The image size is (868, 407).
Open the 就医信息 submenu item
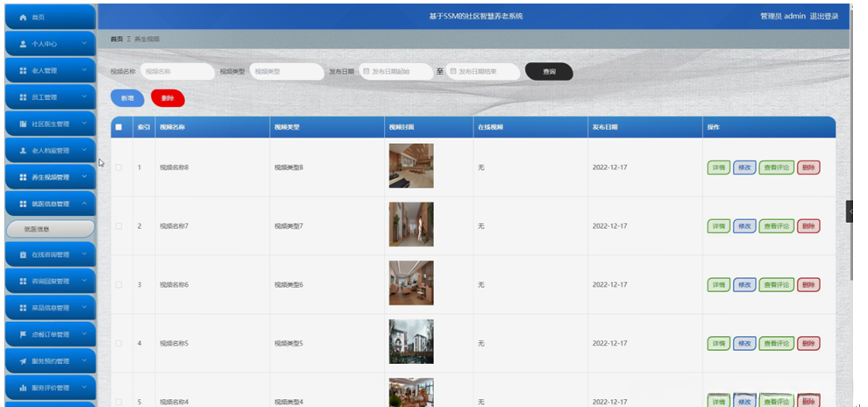tap(50, 229)
